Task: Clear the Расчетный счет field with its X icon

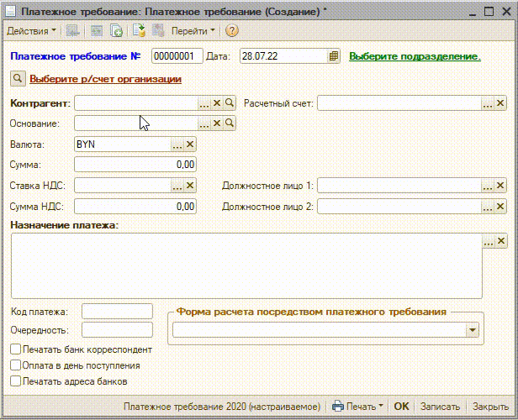Action: coord(500,103)
